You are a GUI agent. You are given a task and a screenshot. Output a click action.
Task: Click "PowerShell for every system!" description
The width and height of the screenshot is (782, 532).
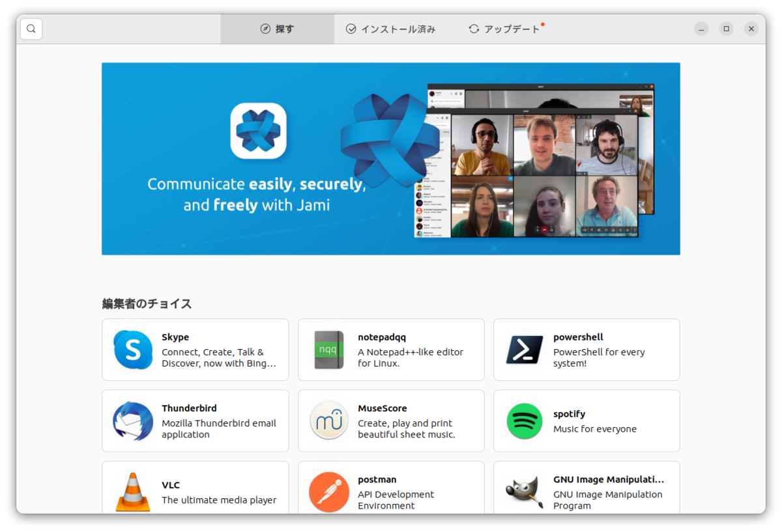coord(599,357)
